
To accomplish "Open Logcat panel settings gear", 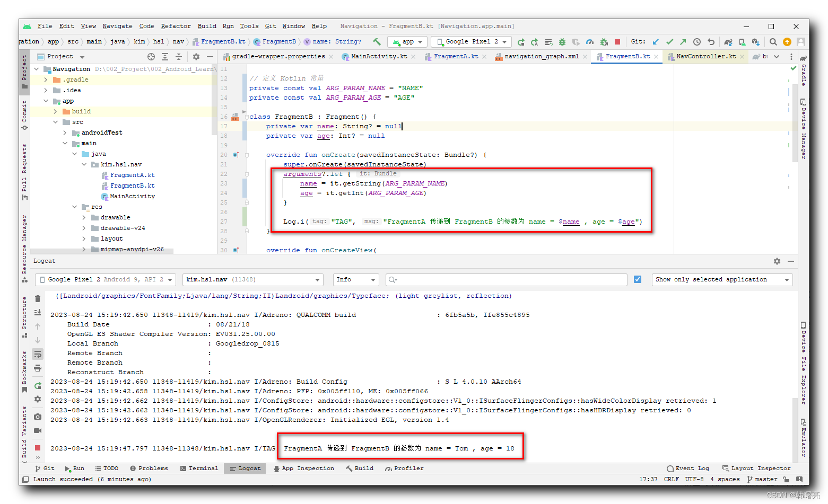I will (777, 261).
